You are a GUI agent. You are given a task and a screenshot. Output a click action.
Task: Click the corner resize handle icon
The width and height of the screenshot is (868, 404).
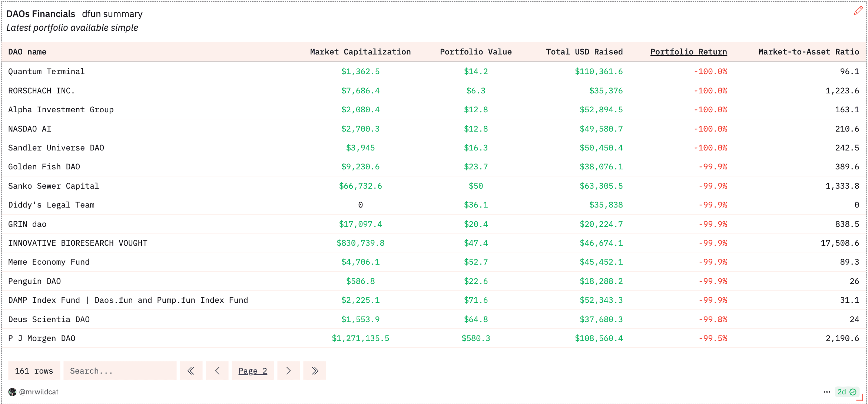860,398
